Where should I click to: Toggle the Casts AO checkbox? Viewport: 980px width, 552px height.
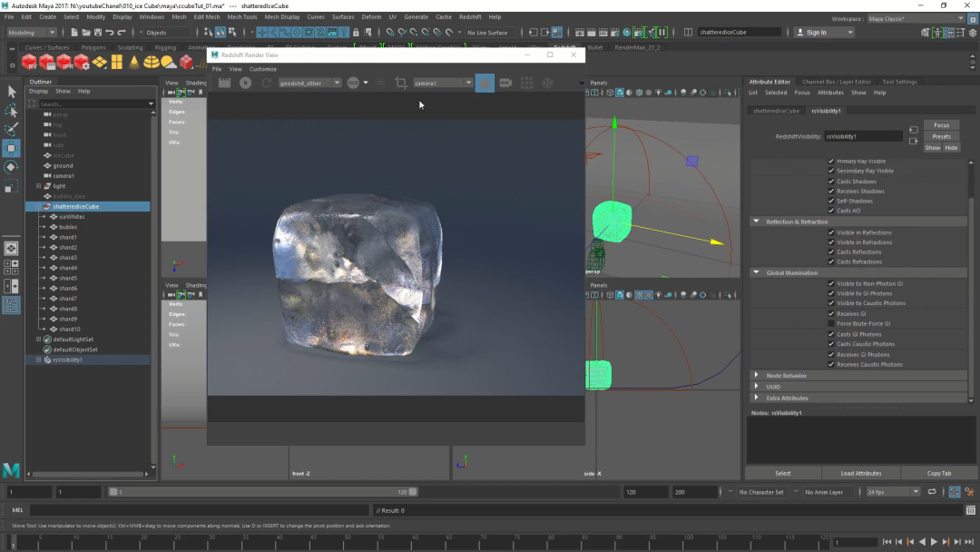[831, 210]
